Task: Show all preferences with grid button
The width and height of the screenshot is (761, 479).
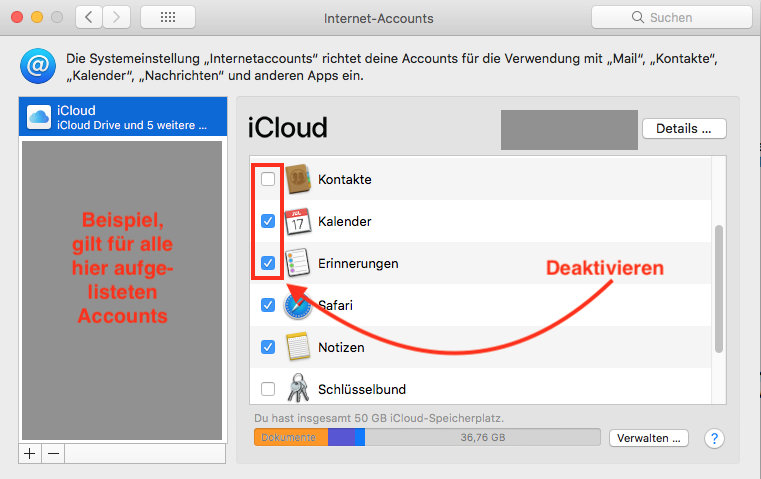Action: point(168,17)
